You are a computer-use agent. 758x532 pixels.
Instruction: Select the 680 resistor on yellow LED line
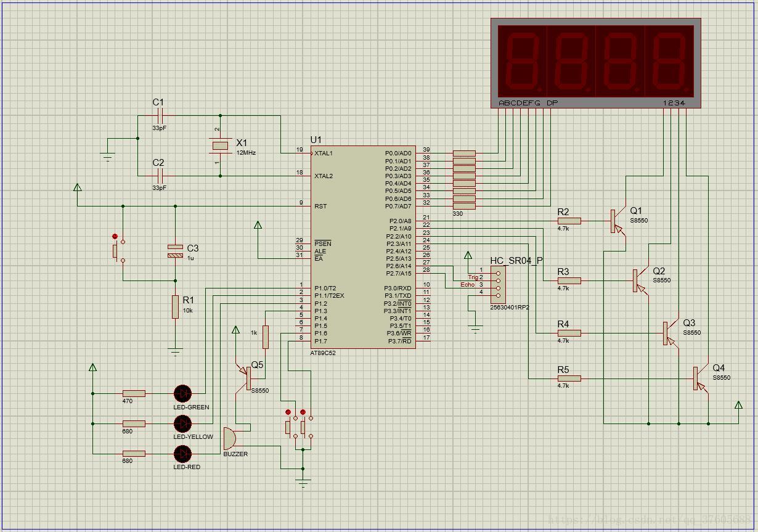[x=134, y=424]
